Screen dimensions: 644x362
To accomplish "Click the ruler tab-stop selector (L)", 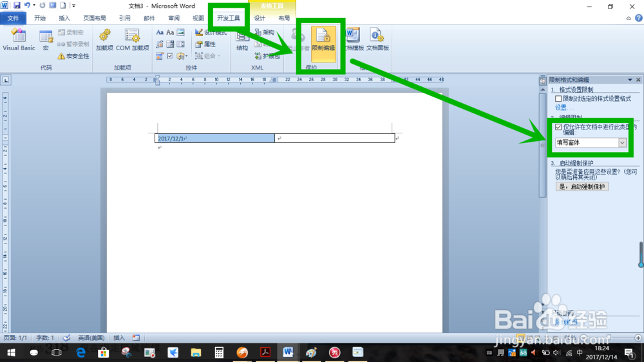I will point(6,80).
